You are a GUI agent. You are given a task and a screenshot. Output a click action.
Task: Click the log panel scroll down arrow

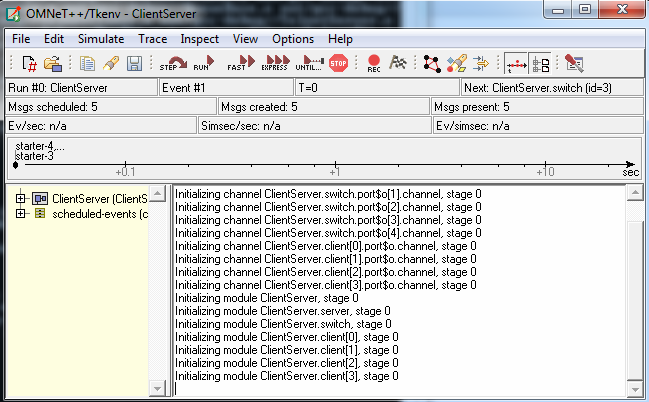point(635,389)
